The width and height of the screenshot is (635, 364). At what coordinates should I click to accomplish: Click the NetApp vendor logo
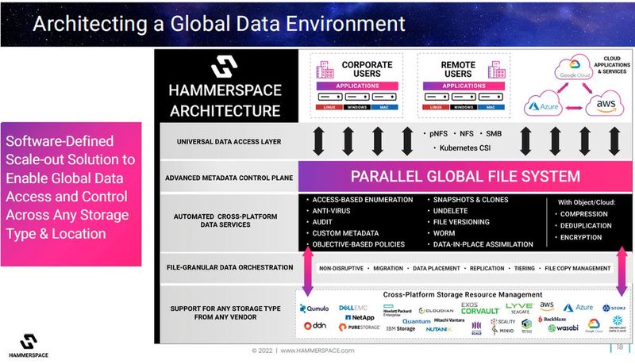pyautogui.click(x=360, y=317)
